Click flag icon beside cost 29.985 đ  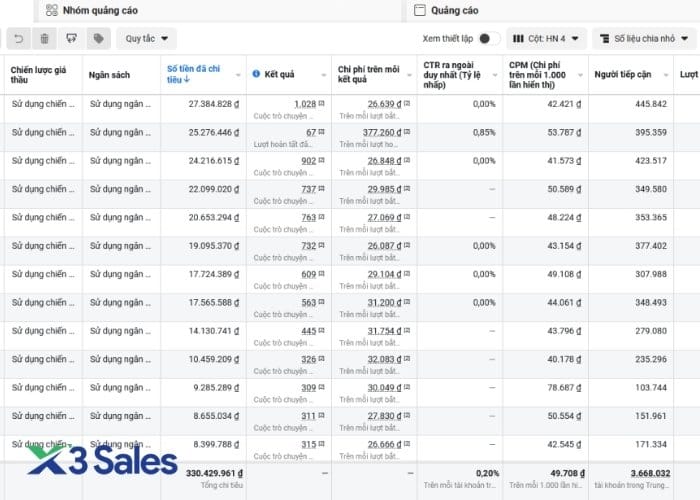click(x=407, y=189)
